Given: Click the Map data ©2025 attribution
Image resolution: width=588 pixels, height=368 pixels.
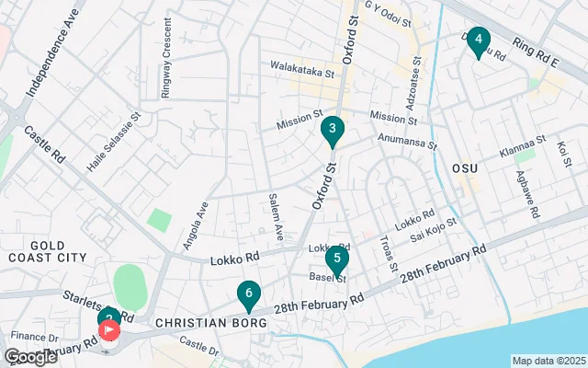Looking at the screenshot, I should [548, 361].
